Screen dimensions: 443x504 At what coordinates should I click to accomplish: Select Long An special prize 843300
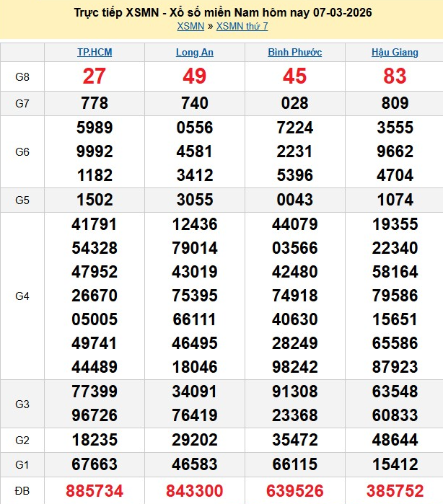195,491
